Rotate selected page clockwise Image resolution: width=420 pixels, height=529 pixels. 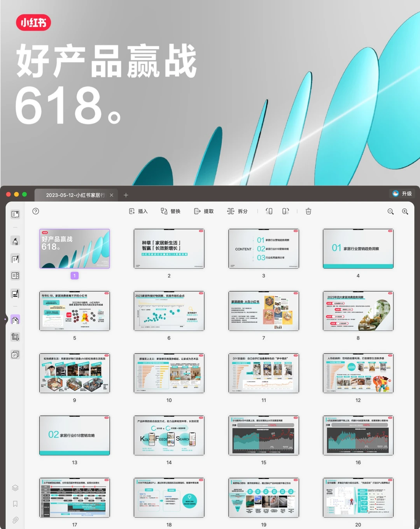pos(285,211)
